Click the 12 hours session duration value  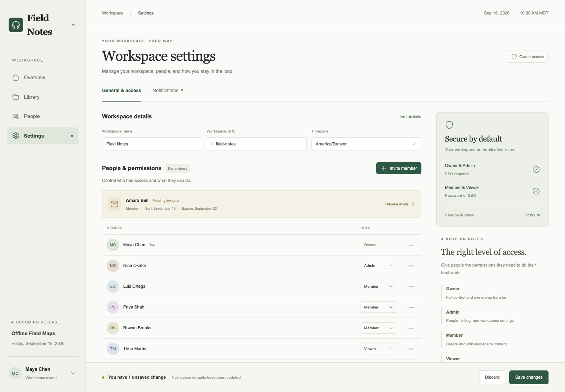[x=532, y=215]
